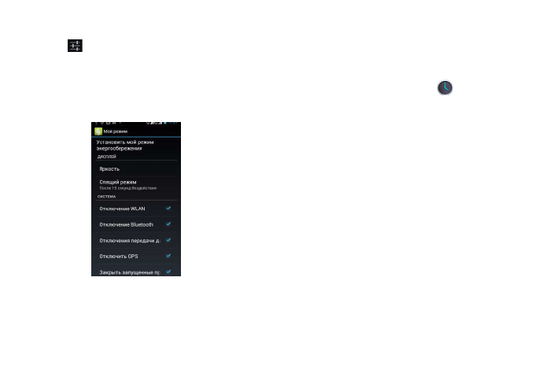Tap the Отключение Bluetooth row label
Viewport: 535px width, 392px height.
click(126, 224)
